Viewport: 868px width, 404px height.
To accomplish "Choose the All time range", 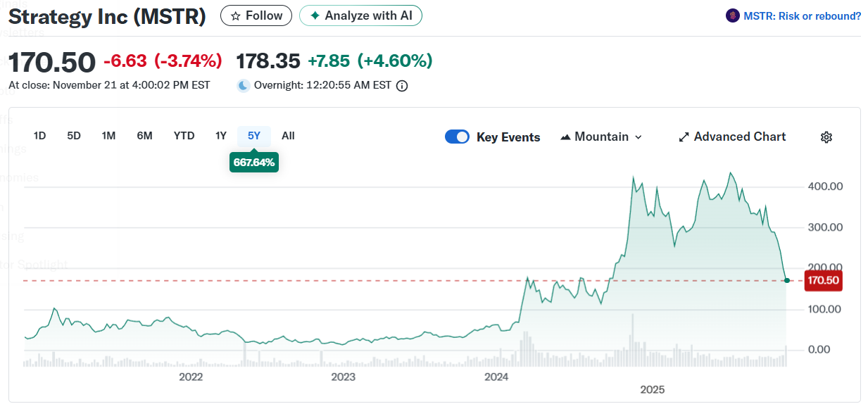I will click(x=288, y=136).
